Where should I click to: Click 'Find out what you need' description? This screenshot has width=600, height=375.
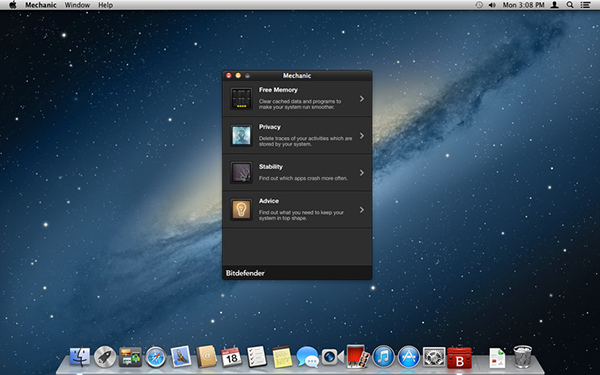pyautogui.click(x=301, y=215)
